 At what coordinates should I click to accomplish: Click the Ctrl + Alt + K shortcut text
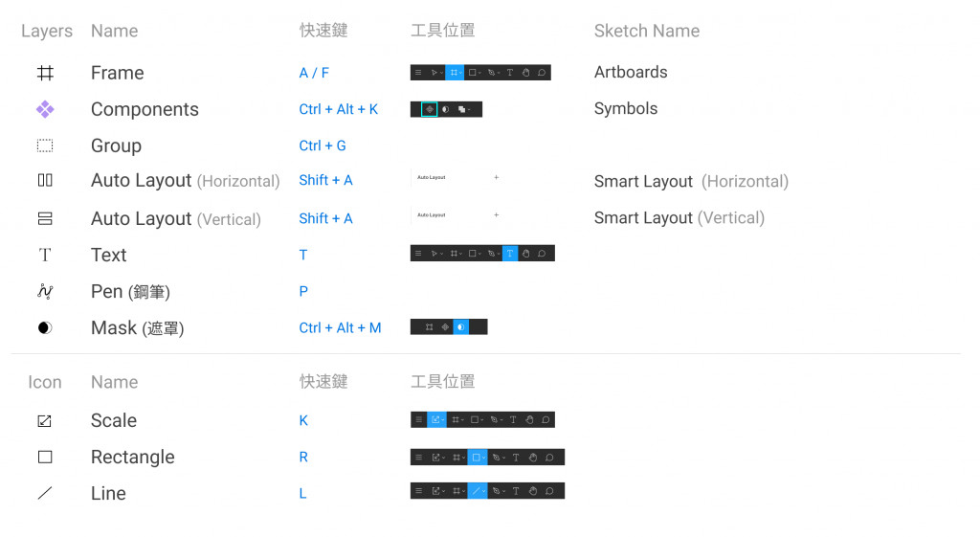pos(338,109)
